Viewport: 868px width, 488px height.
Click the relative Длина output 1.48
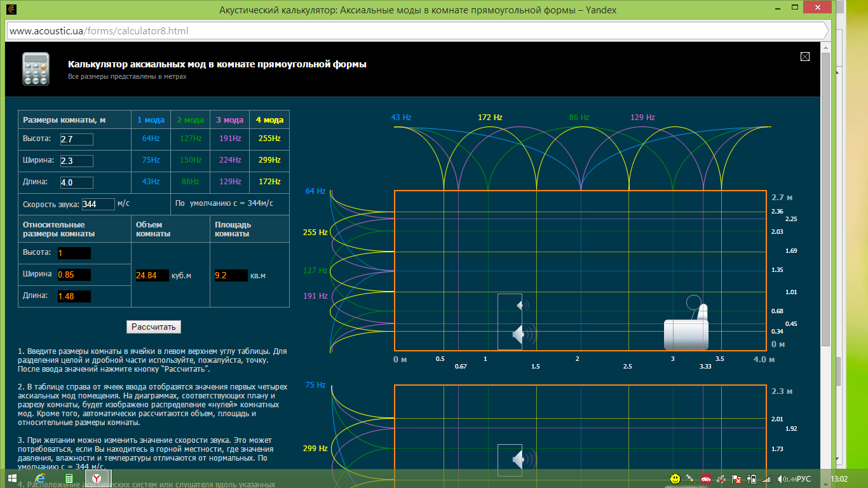click(x=74, y=296)
